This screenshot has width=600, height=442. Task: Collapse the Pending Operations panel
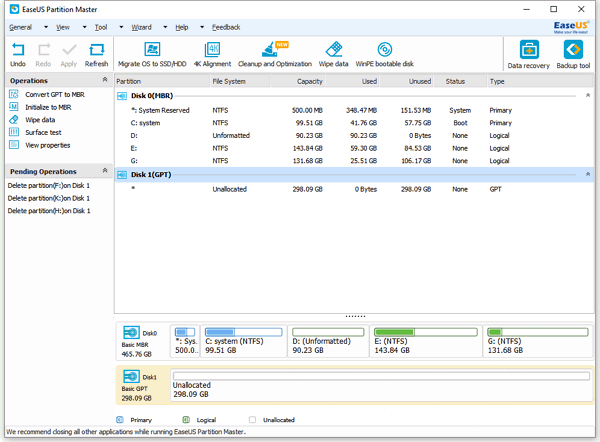point(105,170)
